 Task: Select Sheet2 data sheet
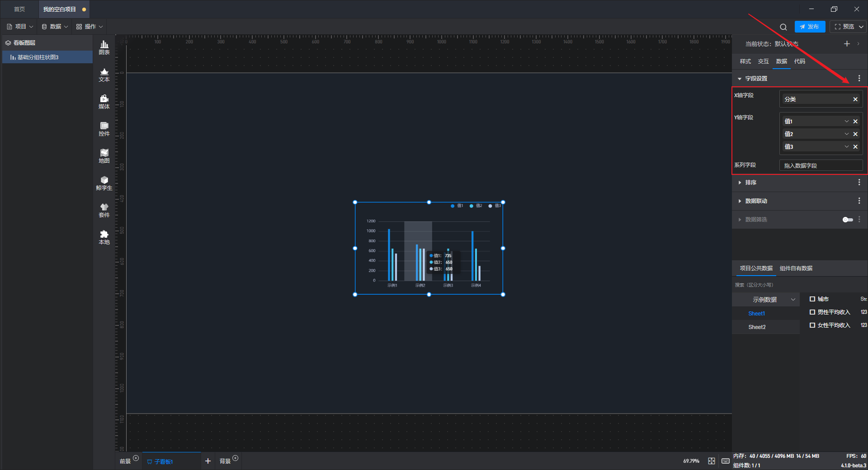(x=757, y=327)
